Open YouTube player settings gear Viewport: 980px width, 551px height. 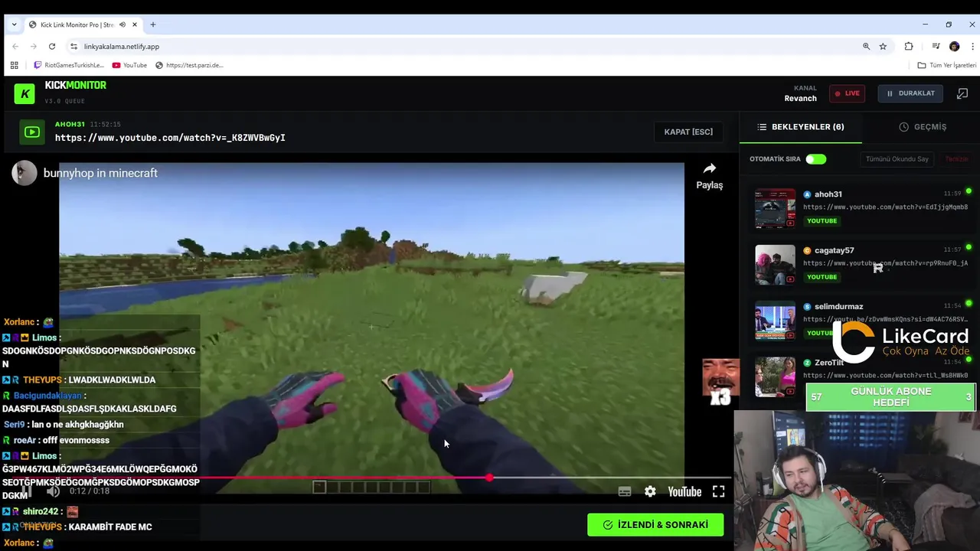650,492
